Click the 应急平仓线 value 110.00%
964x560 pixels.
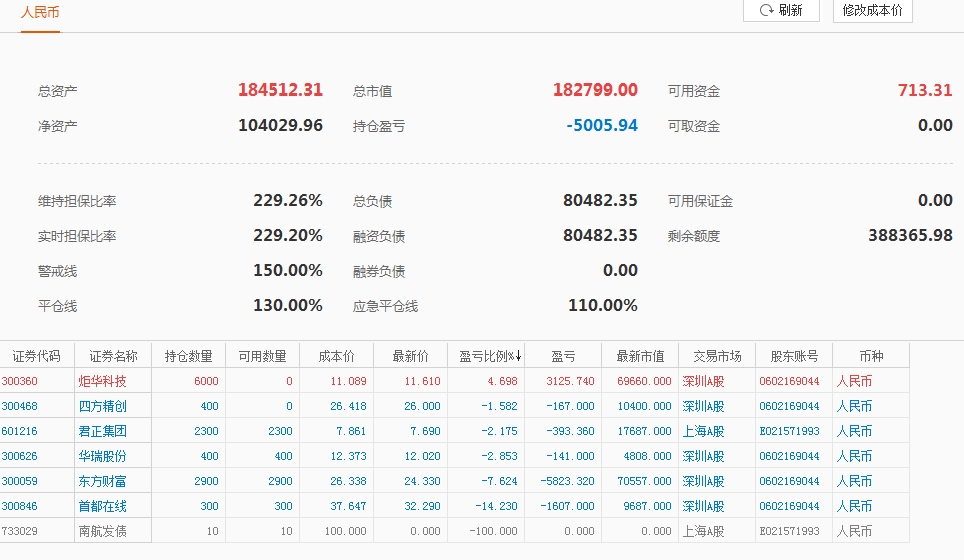coord(602,306)
